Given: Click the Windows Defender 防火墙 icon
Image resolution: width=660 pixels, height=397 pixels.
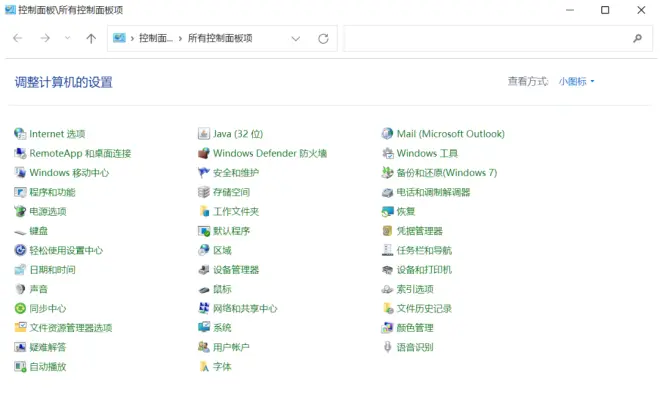Looking at the screenshot, I should pos(204,153).
